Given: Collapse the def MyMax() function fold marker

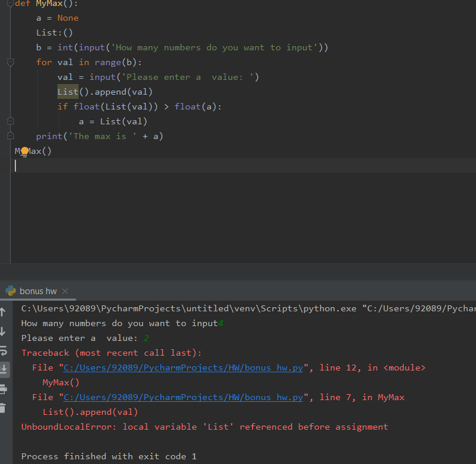Looking at the screenshot, I should (x=10, y=4).
